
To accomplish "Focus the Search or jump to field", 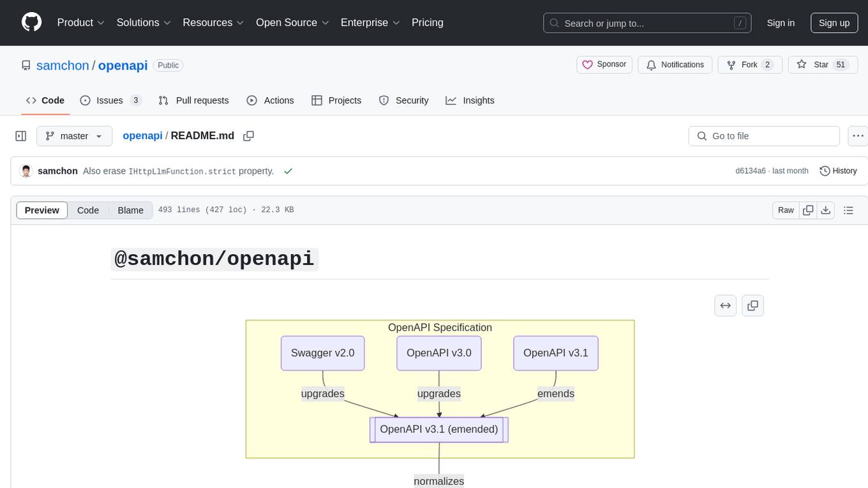I will coord(648,23).
